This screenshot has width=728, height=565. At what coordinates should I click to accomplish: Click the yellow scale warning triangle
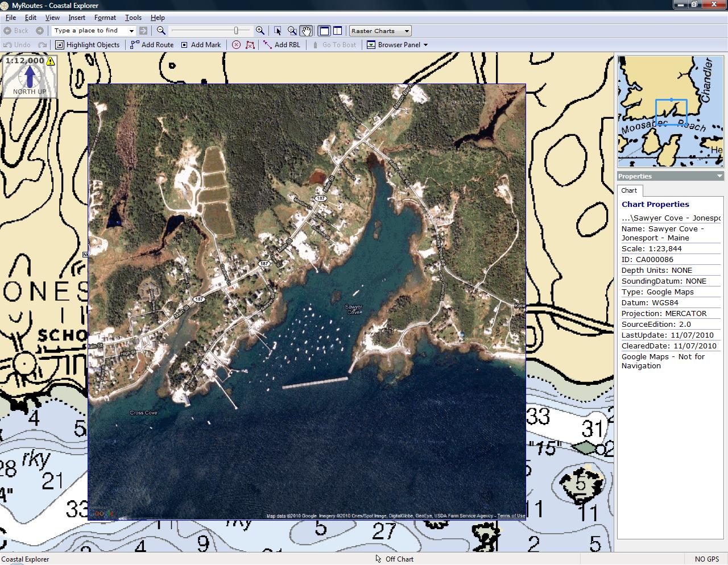click(51, 61)
